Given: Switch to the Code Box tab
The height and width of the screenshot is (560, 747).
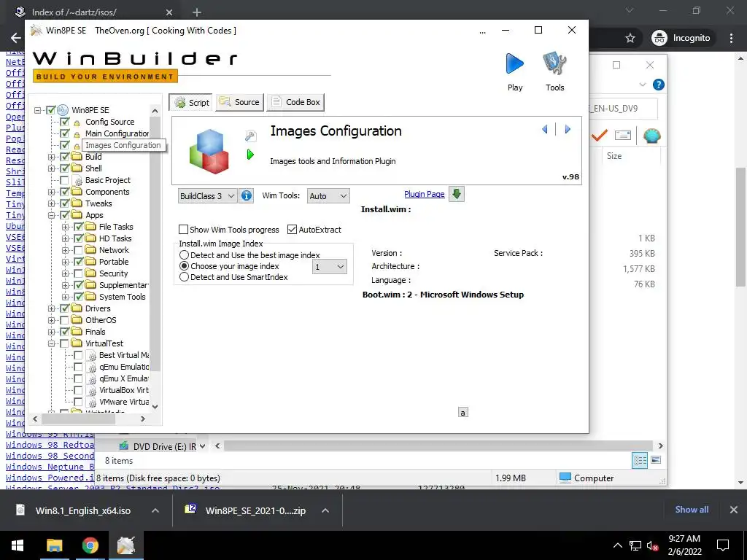Looking at the screenshot, I should click(x=295, y=102).
